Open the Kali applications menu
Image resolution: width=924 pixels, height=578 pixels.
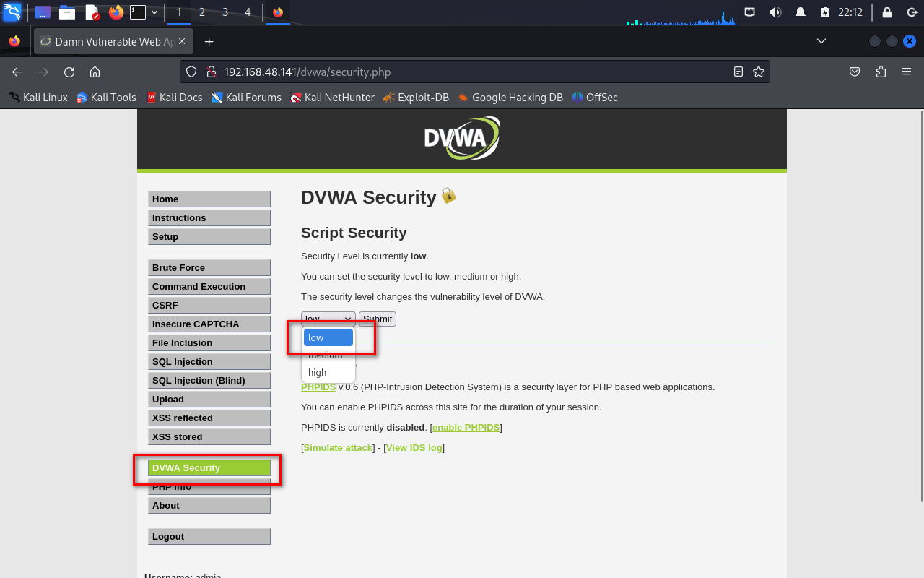coord(12,12)
